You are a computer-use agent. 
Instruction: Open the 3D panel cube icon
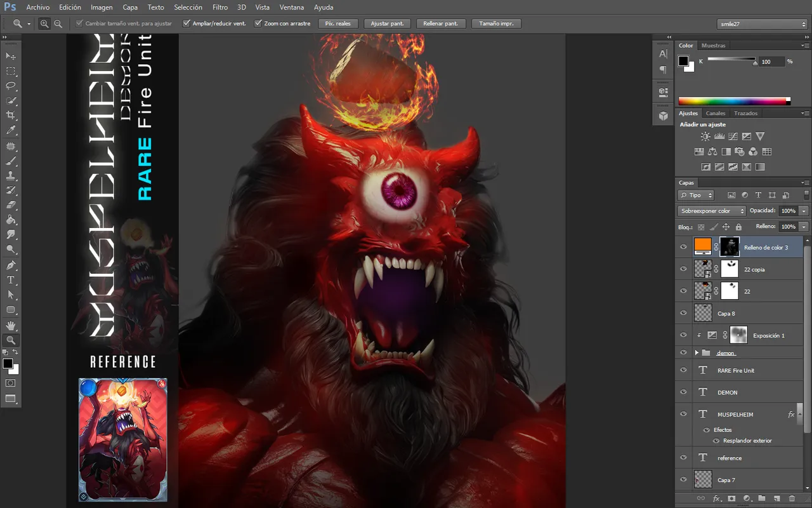[663, 116]
